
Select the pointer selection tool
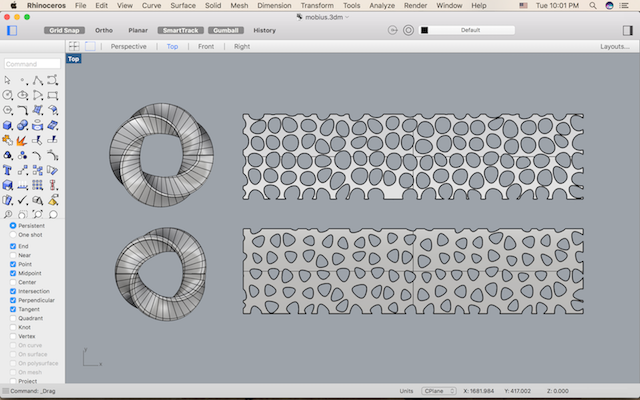click(7, 80)
